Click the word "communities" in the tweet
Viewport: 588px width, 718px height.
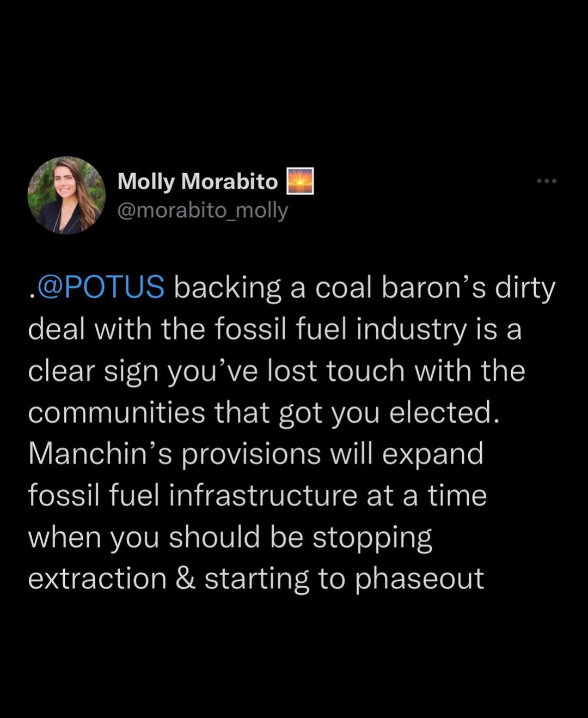click(116, 412)
